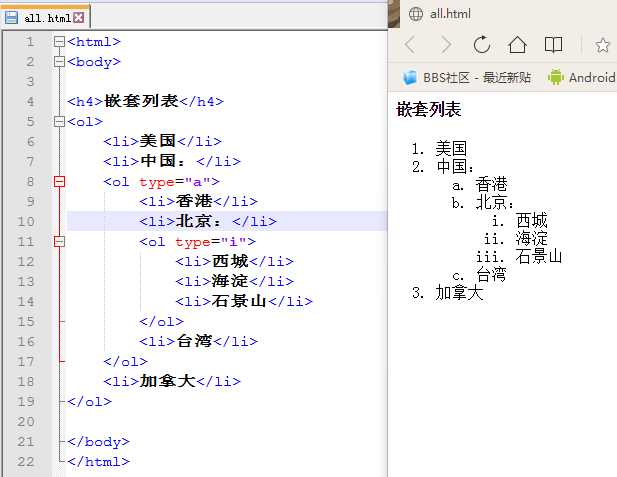The width and height of the screenshot is (617, 477).
Task: Click the highlighted <li>北京：</li> code line
Action: coord(208,221)
